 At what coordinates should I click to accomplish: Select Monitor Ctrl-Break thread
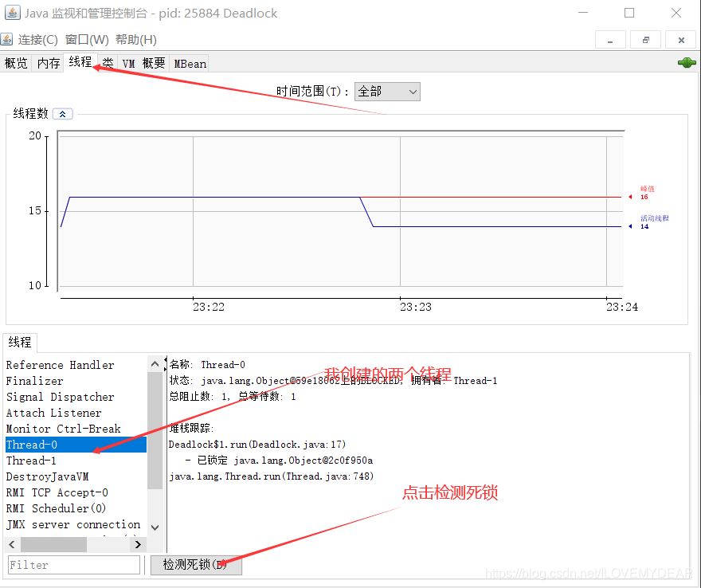(76, 429)
